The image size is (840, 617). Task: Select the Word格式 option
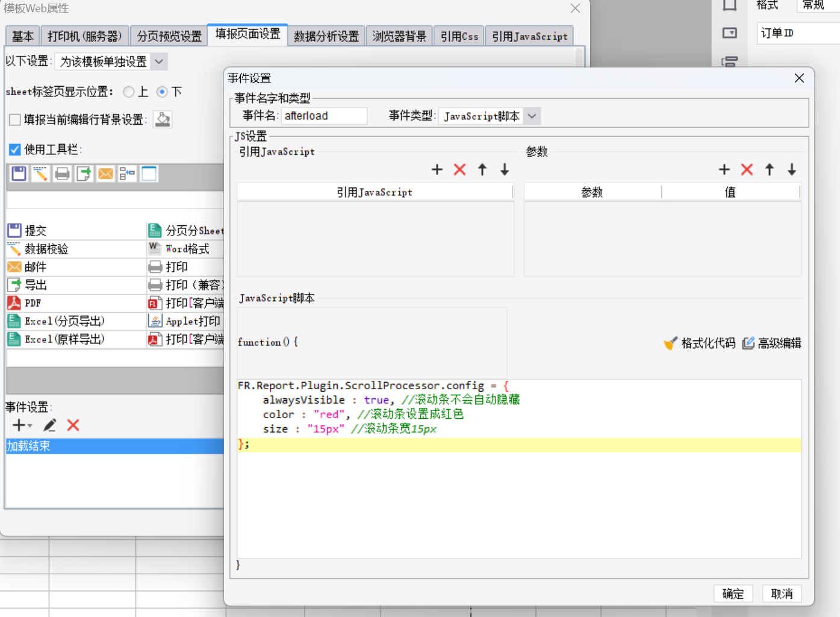185,249
